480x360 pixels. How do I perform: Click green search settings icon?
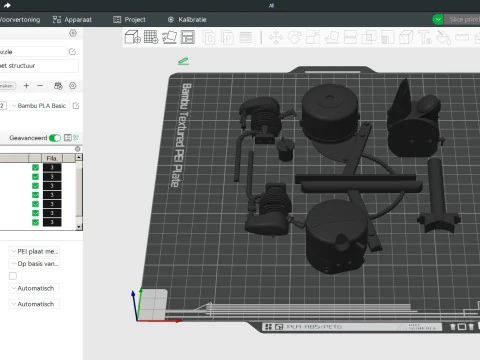(x=76, y=137)
